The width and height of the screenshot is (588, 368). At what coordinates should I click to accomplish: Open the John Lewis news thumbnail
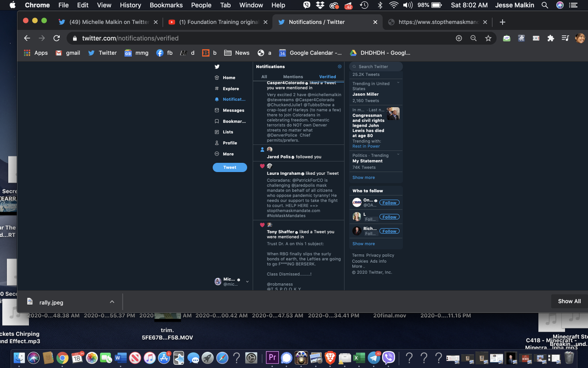(393, 114)
